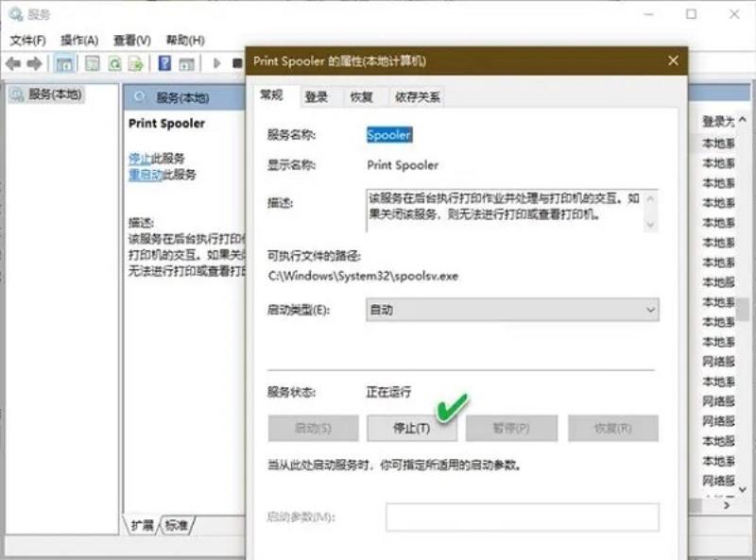Click the Print Spooler heading in extended pane
The image size is (756, 560).
pos(167,124)
